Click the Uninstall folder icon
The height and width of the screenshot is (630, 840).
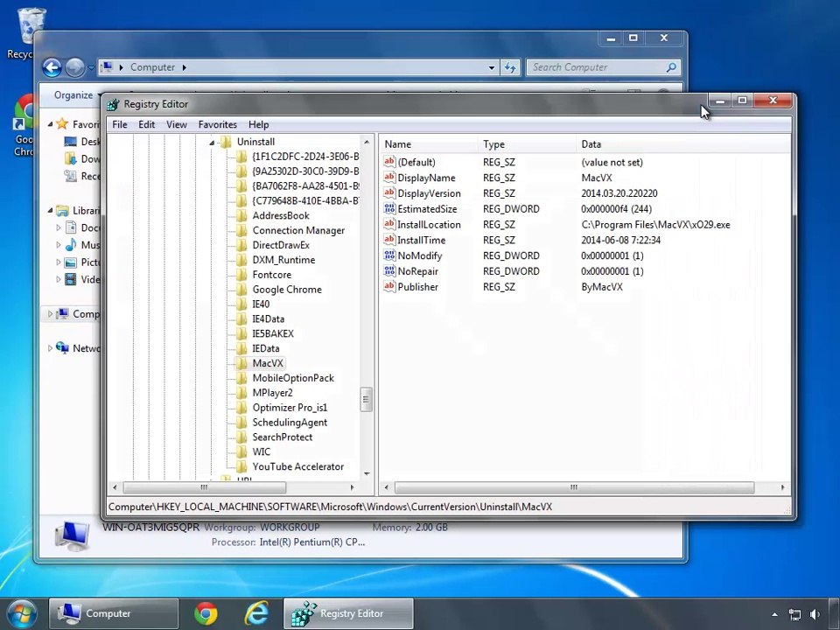point(226,142)
